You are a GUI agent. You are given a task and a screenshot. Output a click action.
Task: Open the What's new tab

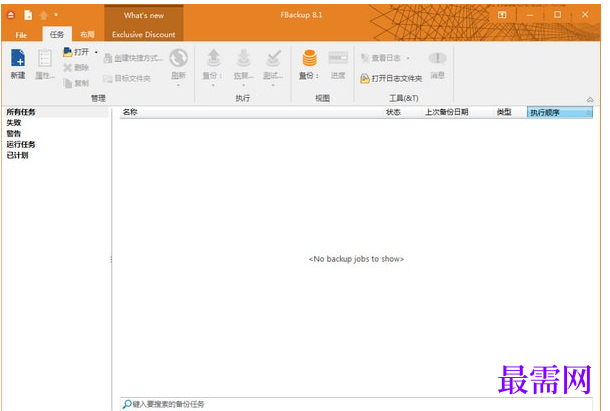pos(144,16)
